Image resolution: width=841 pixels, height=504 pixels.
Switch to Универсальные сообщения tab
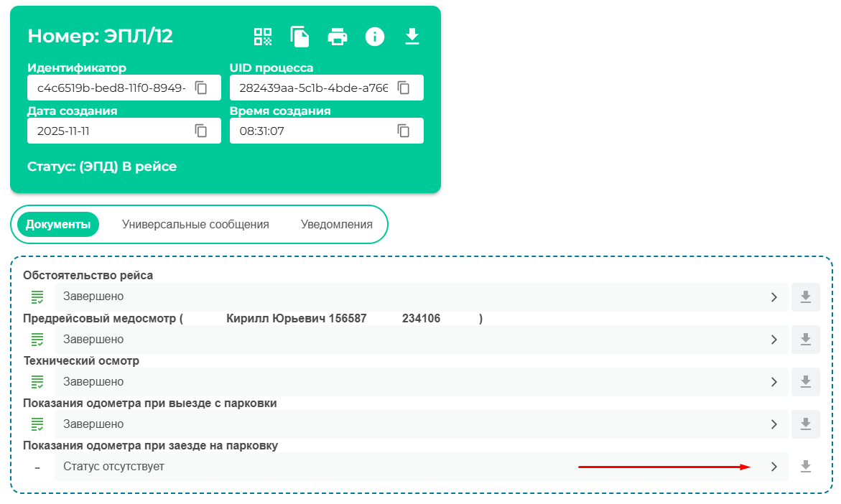195,225
